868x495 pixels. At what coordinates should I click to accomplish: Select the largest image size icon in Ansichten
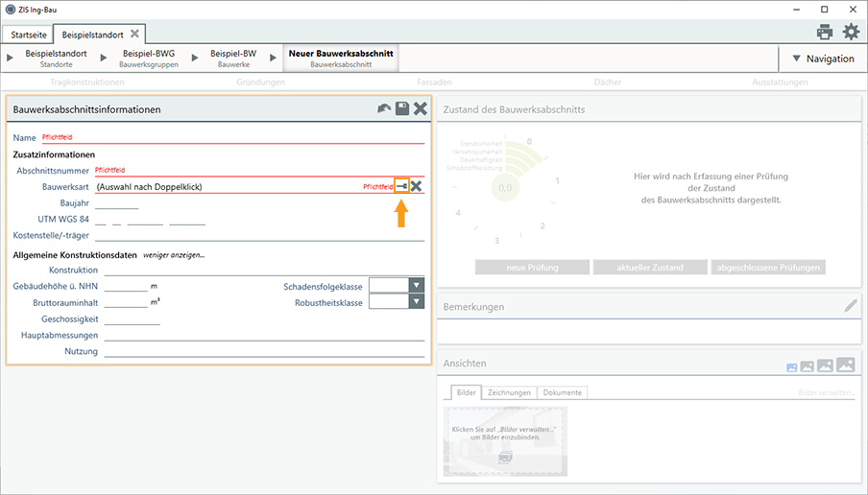845,365
